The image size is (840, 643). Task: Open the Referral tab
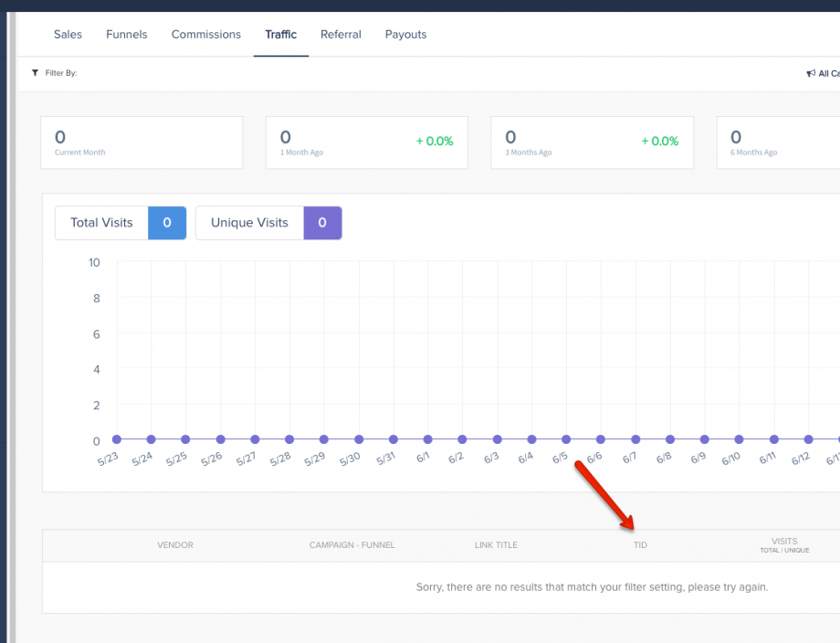point(341,35)
